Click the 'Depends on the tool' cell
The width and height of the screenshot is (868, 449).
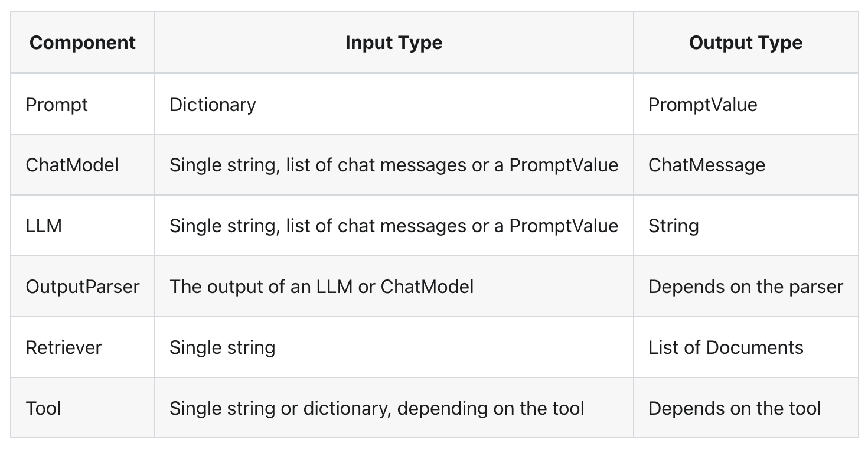click(x=734, y=408)
